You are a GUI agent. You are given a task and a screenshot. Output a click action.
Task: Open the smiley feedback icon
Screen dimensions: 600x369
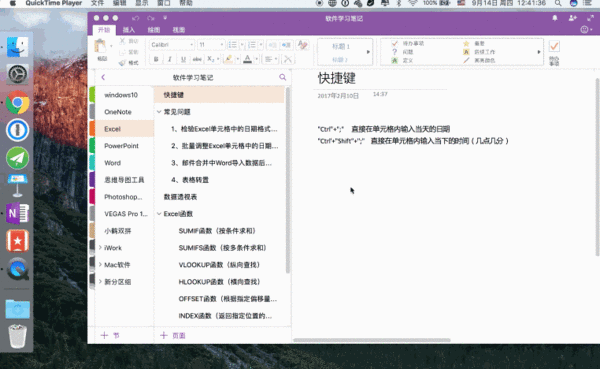coord(584,29)
